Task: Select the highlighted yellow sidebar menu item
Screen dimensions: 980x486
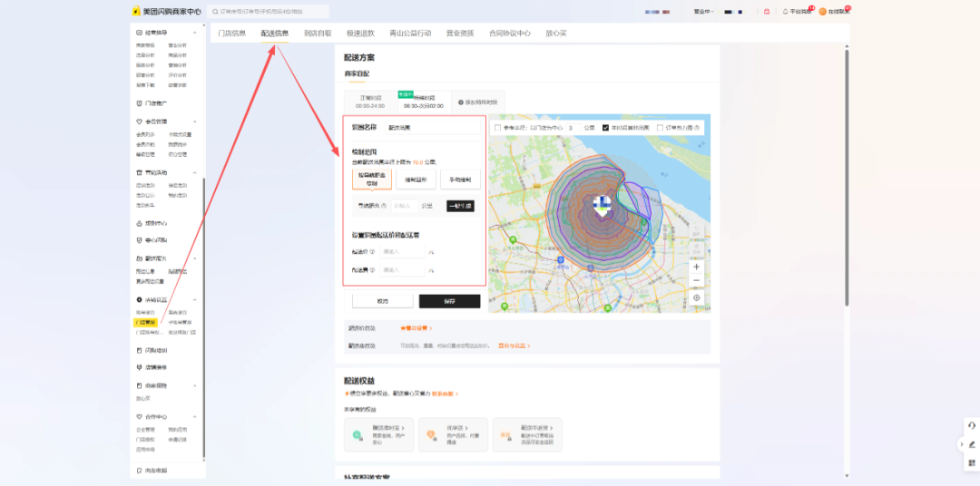Action: click(145, 322)
